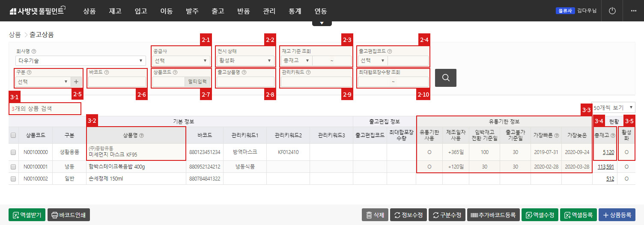Click the 엑셀받기 button

27,215
